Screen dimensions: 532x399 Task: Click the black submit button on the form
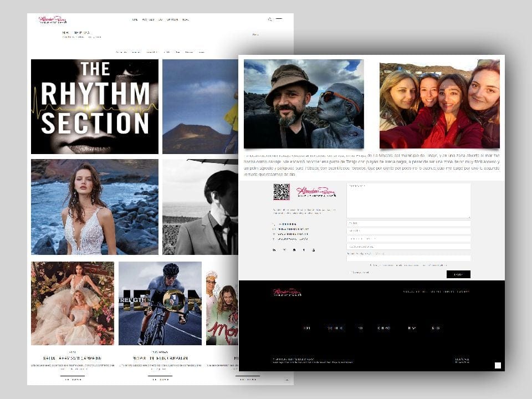[x=458, y=274]
